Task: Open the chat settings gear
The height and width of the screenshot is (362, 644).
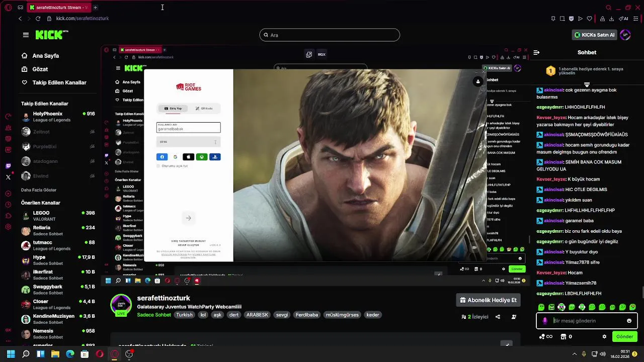Action: pos(604,337)
